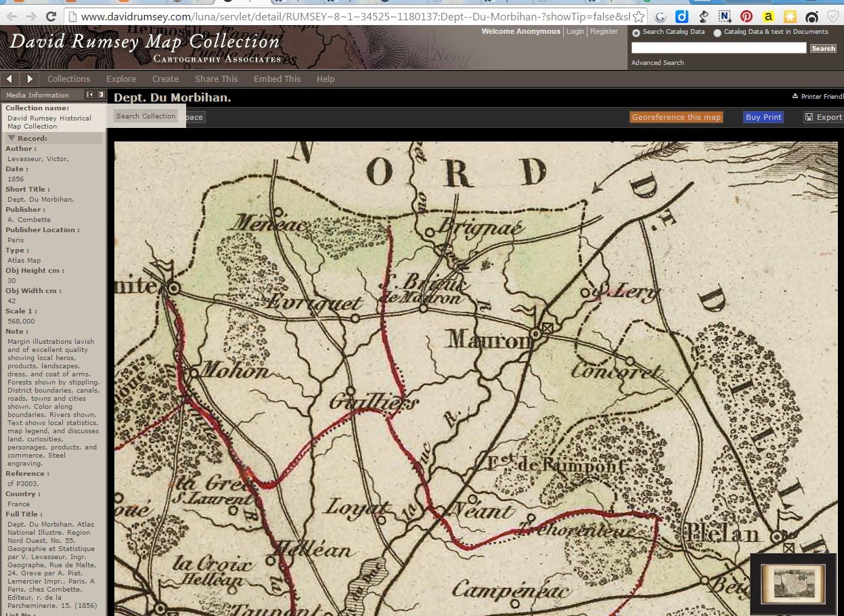This screenshot has width=844, height=616.
Task: Select Catalog Data & text in Documents option
Action: point(717,32)
